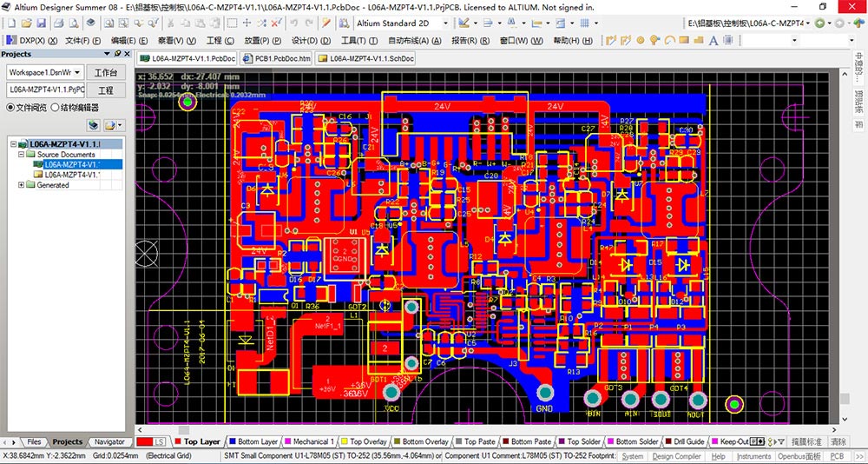Click the Differential pair routing icon
This screenshot has height=464, width=868.
pos(626,41)
